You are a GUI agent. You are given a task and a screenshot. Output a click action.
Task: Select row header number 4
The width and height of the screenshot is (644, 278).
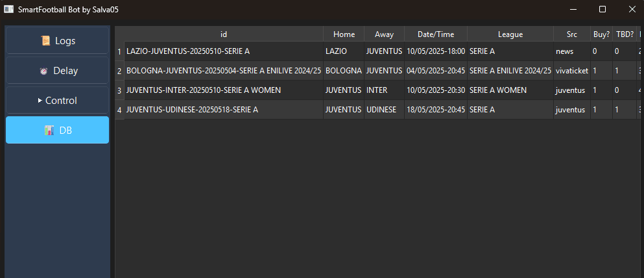coord(119,110)
